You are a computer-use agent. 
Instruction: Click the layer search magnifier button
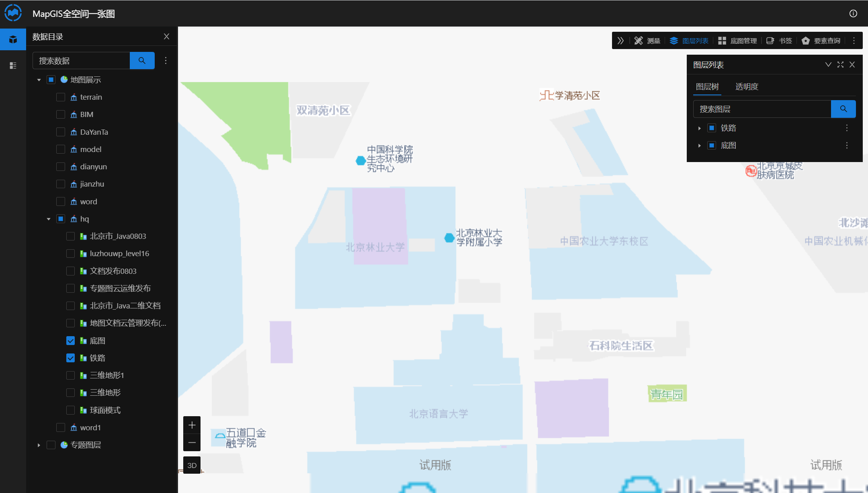click(x=843, y=109)
